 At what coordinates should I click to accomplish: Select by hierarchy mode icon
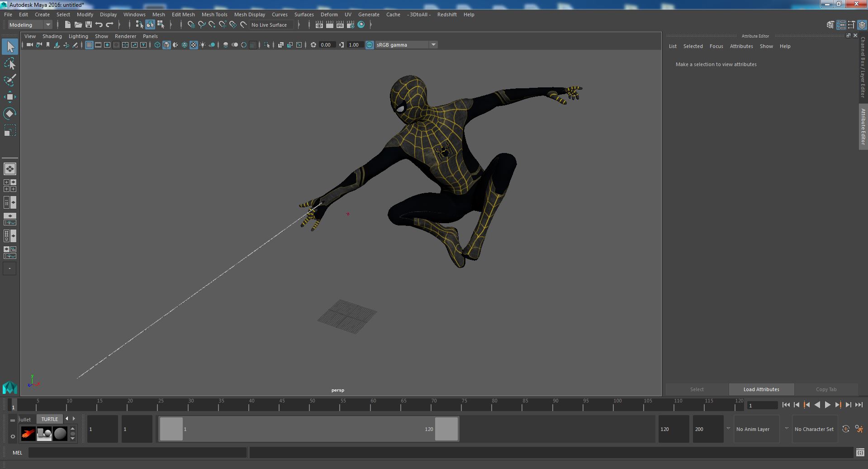pyautogui.click(x=139, y=25)
